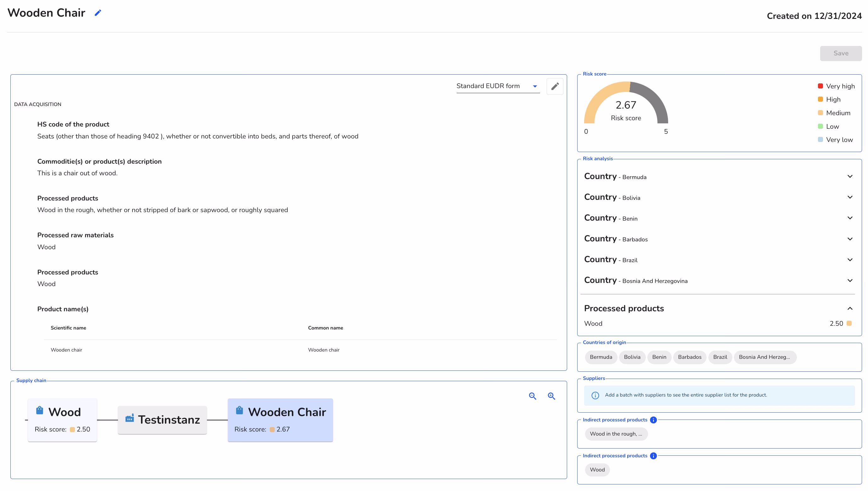Select the Wood node in the supply chain

62,420
